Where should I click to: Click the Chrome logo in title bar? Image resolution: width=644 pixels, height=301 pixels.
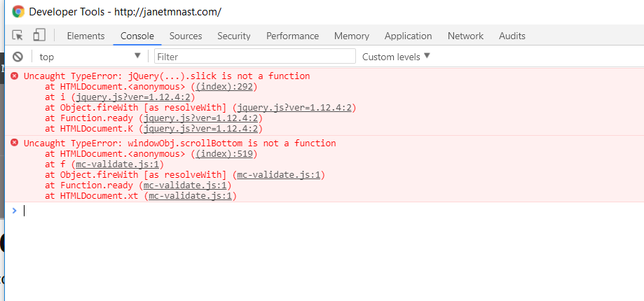coord(18,12)
